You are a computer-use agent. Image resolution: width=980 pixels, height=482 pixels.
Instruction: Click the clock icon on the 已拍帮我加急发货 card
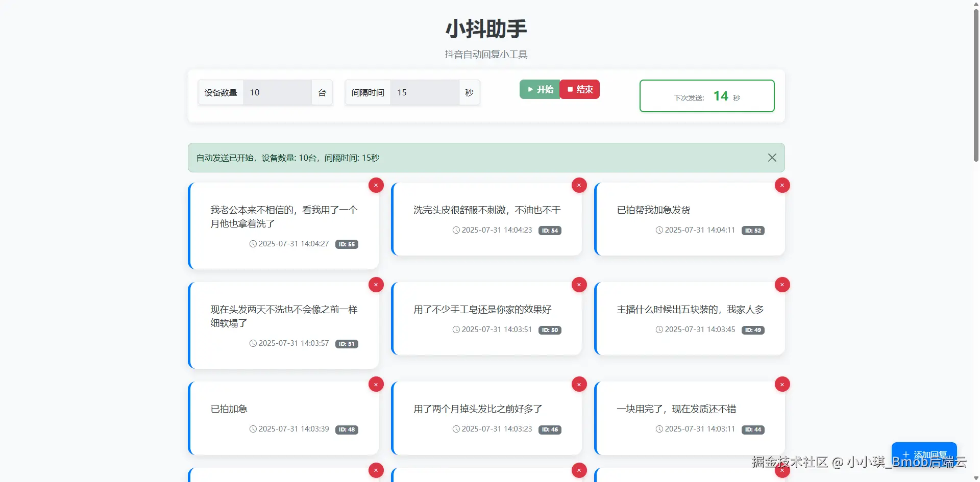click(x=659, y=230)
